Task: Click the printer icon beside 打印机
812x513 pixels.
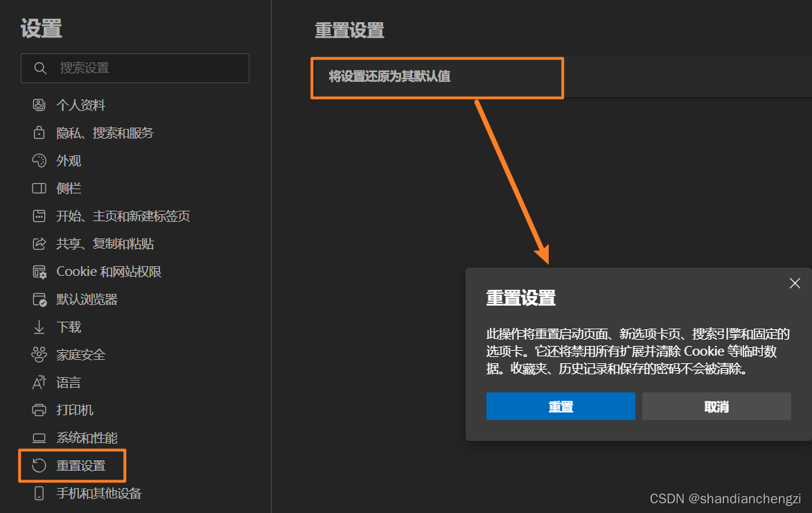Action: (x=39, y=410)
